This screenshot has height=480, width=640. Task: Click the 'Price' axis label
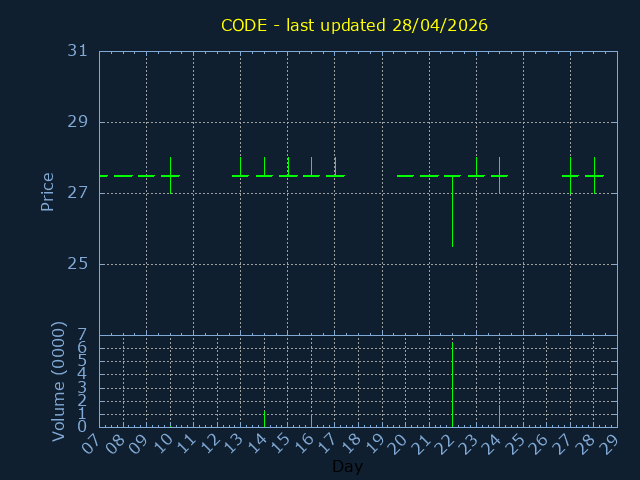pyautogui.click(x=47, y=191)
